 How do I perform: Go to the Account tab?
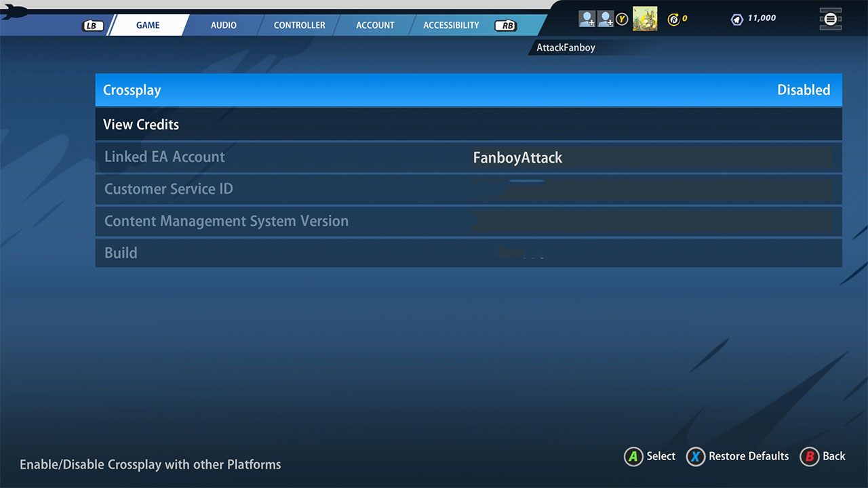[x=375, y=25]
